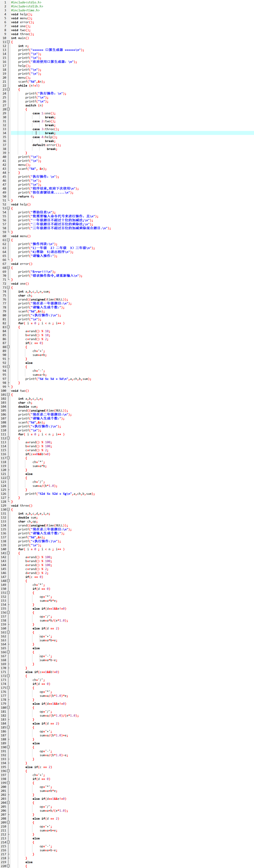Click 'else if(c==1&&b!=0)' line
254x868 pixels.
tap(42, 672)
